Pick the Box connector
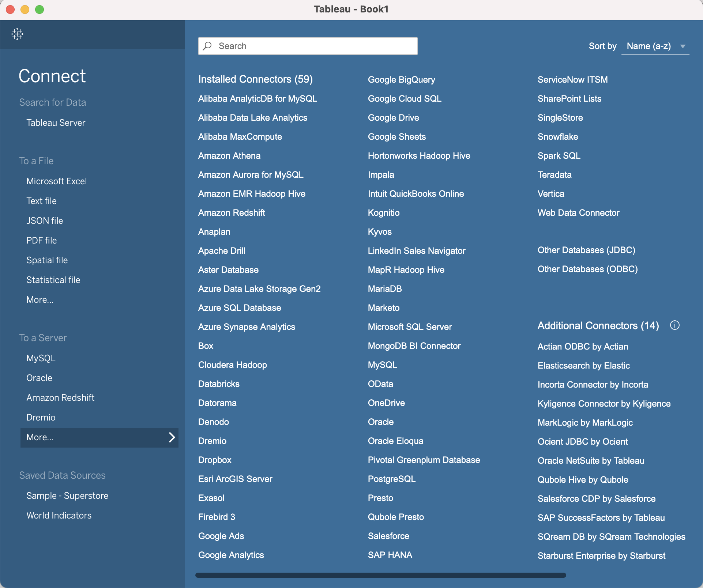Image resolution: width=703 pixels, height=588 pixels. point(206,346)
